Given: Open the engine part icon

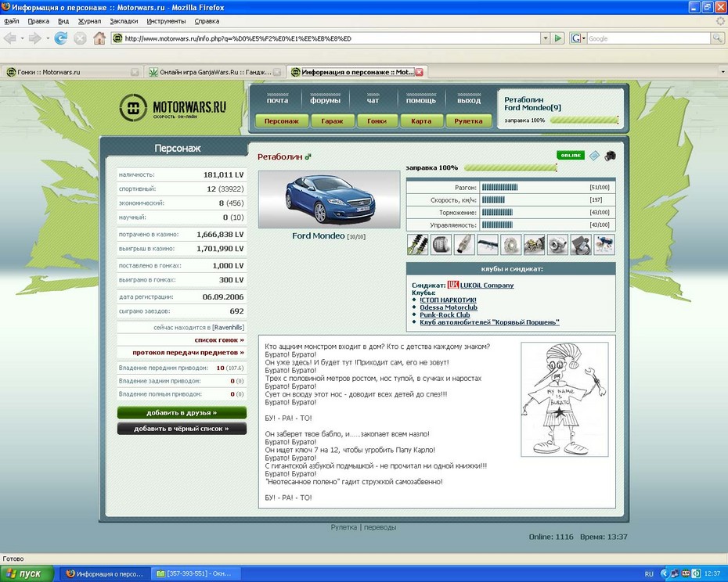Looking at the screenshot, I should pyautogui.click(x=533, y=245).
